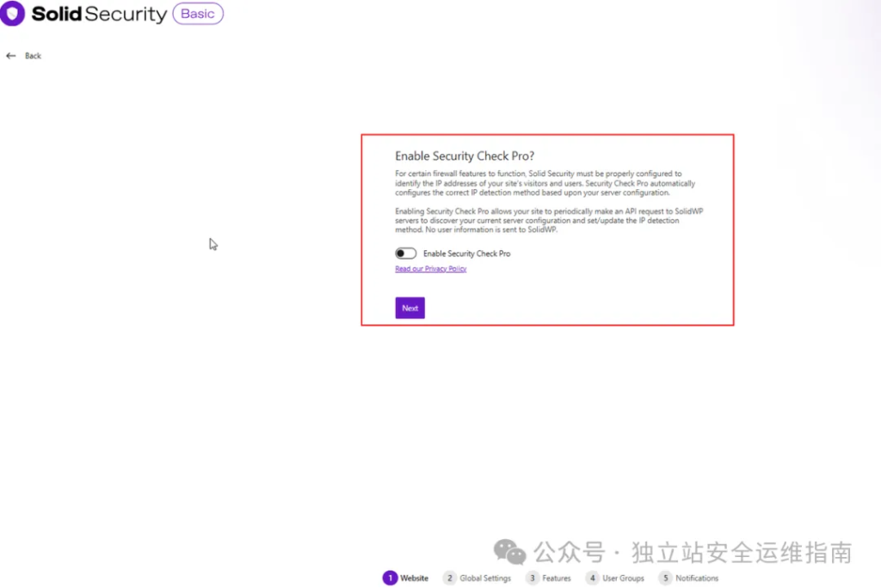
Task: Click the Back arrow icon
Action: 10,56
